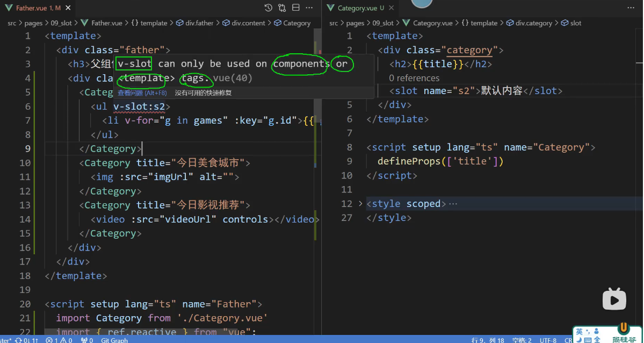The image size is (644, 343).
Task: Click '</Category>' on line 9 of Father.vue
Action: [111, 148]
